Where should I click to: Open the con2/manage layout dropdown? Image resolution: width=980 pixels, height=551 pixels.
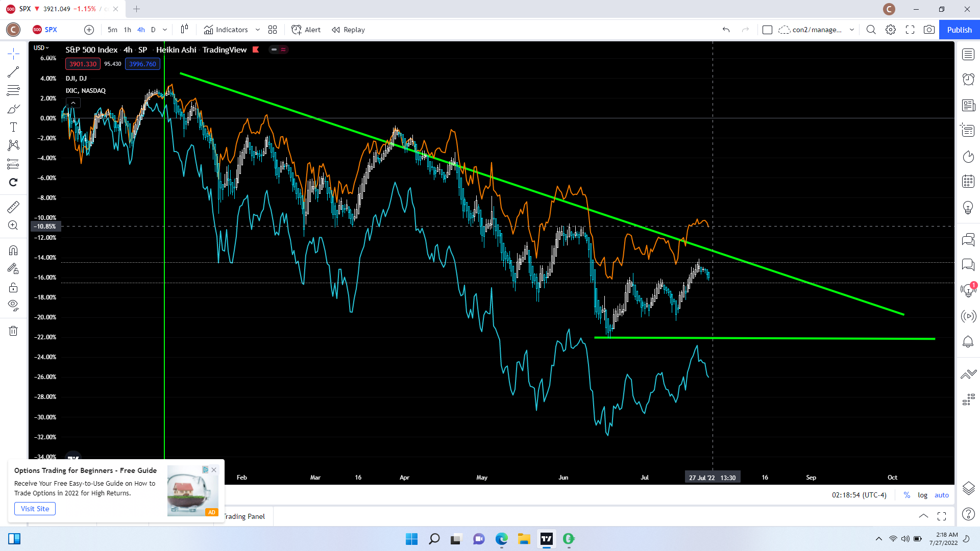(852, 30)
